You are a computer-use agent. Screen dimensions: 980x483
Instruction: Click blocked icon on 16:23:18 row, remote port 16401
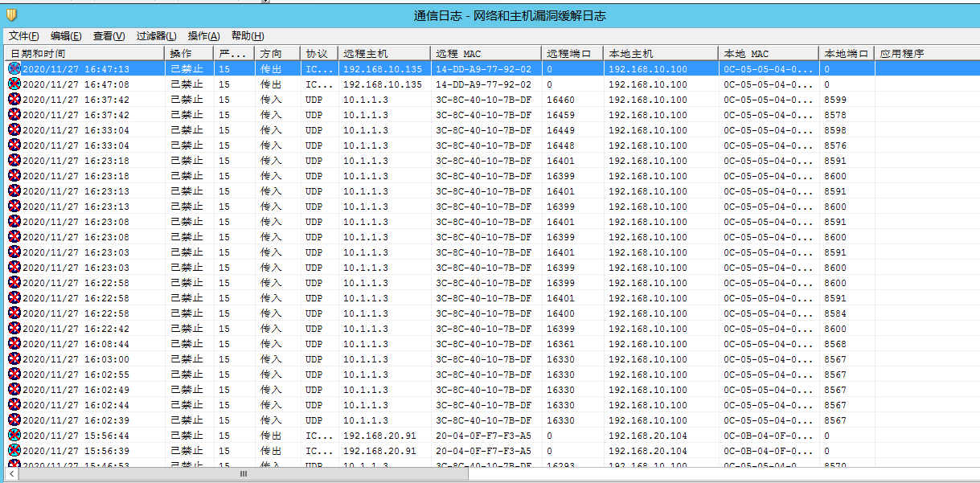14,161
